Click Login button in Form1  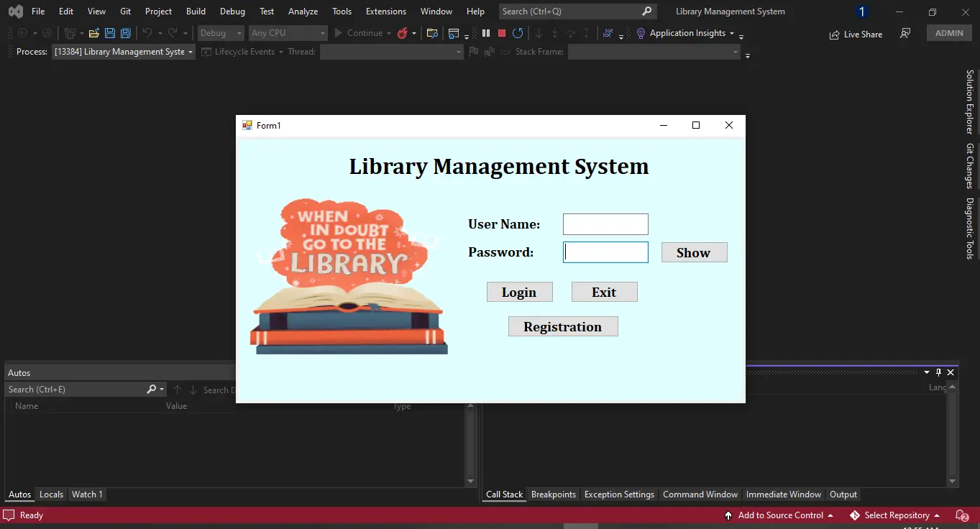pyautogui.click(x=519, y=292)
